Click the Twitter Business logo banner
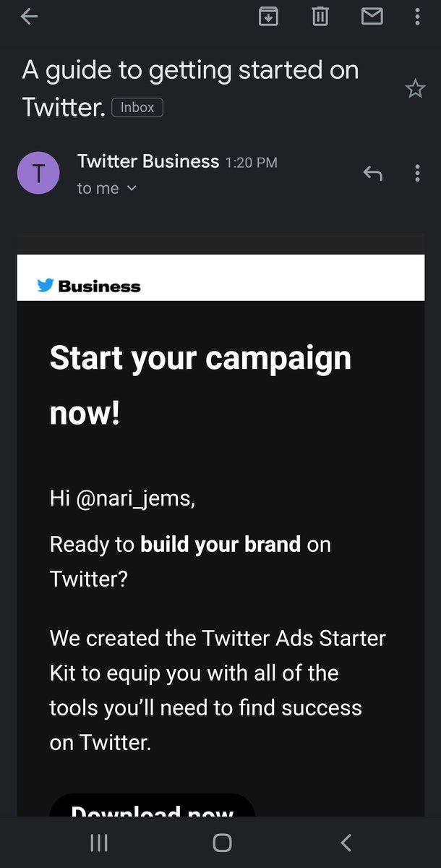The width and height of the screenshot is (441, 868). pyautogui.click(x=220, y=278)
